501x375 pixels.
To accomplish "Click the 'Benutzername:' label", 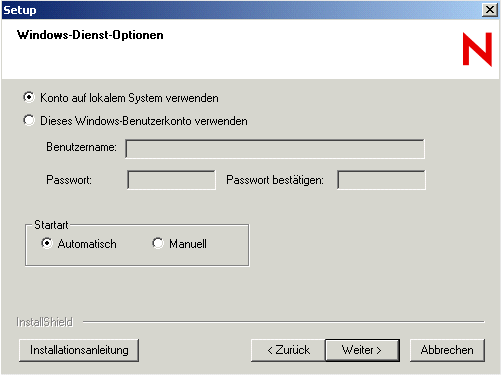I will [x=81, y=147].
